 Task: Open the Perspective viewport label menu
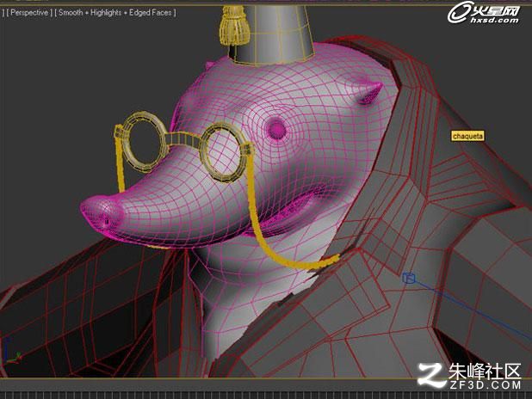[29, 13]
